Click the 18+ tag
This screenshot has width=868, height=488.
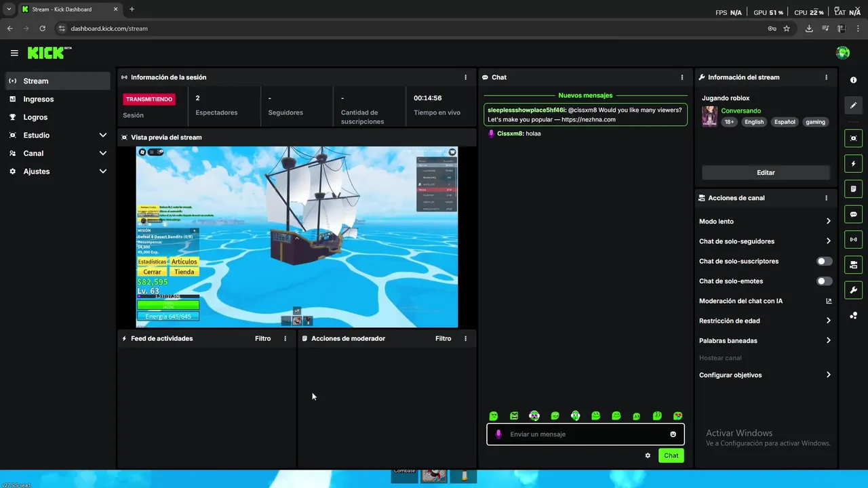(729, 122)
